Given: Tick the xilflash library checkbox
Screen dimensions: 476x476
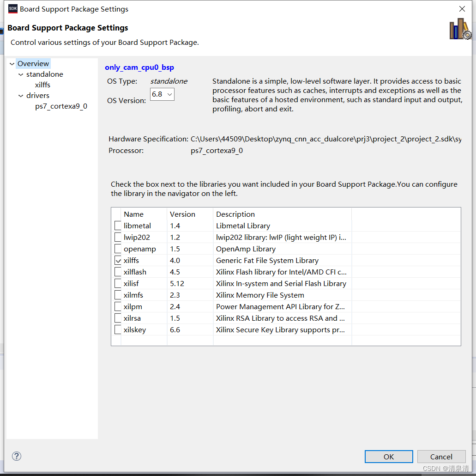Looking at the screenshot, I should click(118, 272).
